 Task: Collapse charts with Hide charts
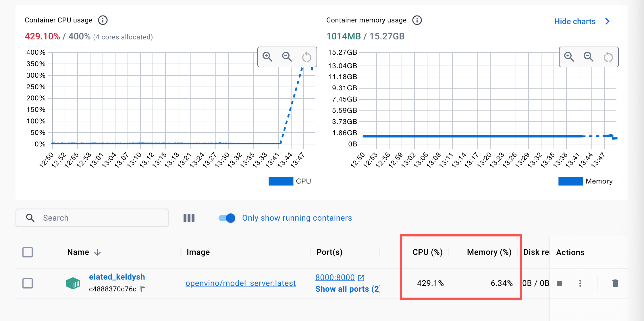click(581, 22)
